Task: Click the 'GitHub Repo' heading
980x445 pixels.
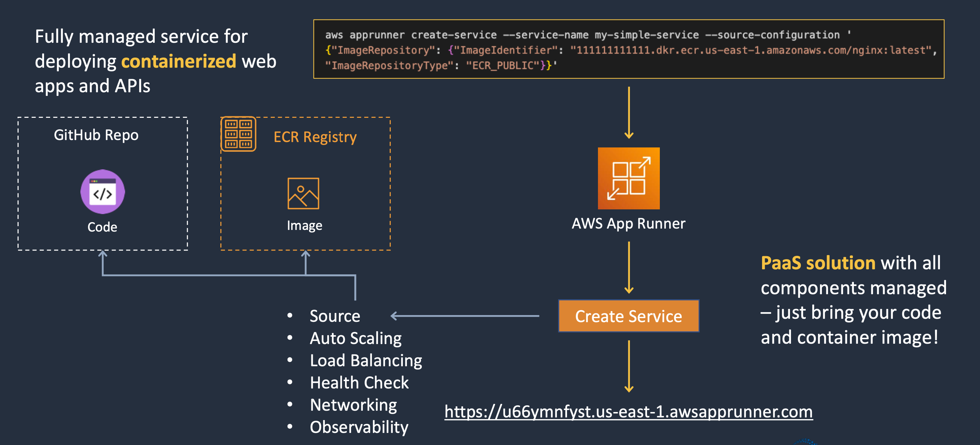Action: 96,135
